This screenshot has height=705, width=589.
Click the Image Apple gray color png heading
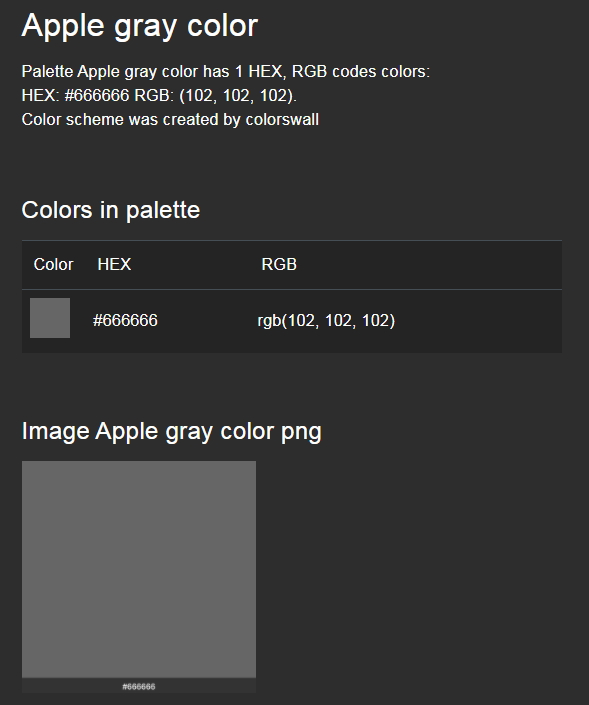171,432
